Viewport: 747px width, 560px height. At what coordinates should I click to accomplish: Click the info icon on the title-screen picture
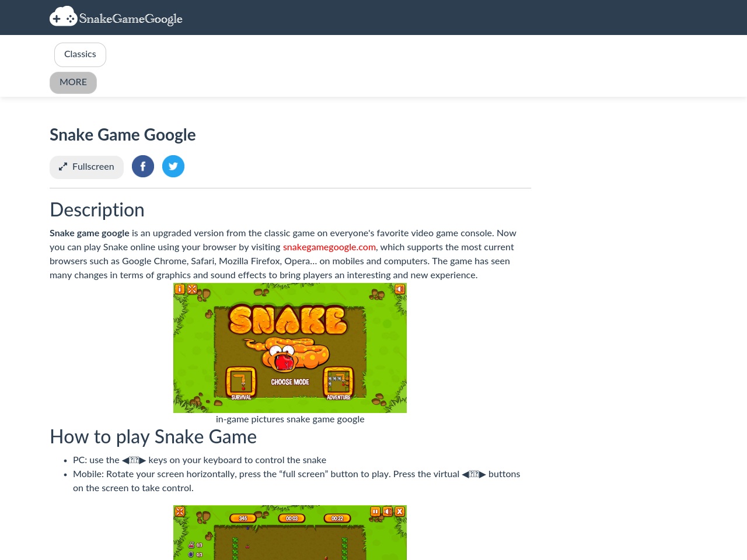180,289
